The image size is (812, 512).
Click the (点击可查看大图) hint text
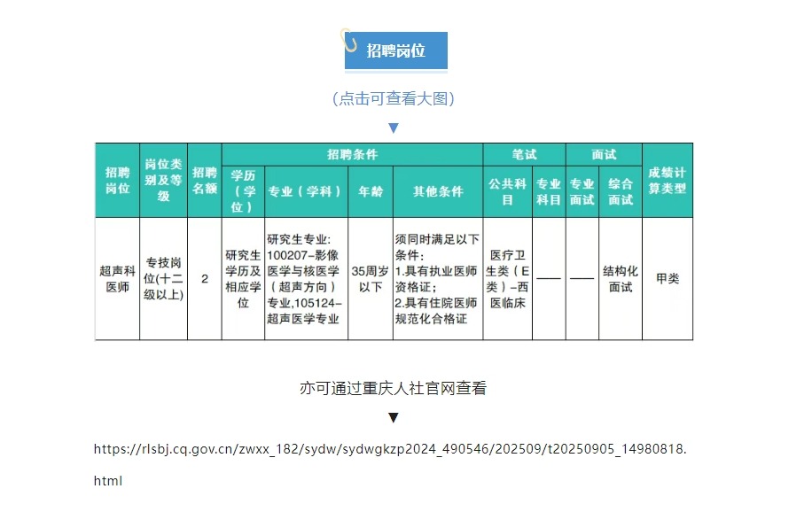[x=394, y=98]
